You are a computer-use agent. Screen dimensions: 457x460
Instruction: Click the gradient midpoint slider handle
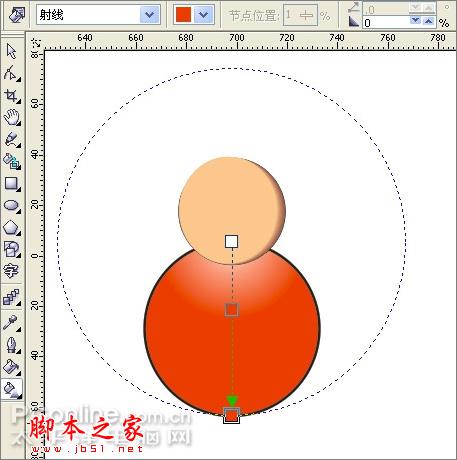(x=232, y=310)
